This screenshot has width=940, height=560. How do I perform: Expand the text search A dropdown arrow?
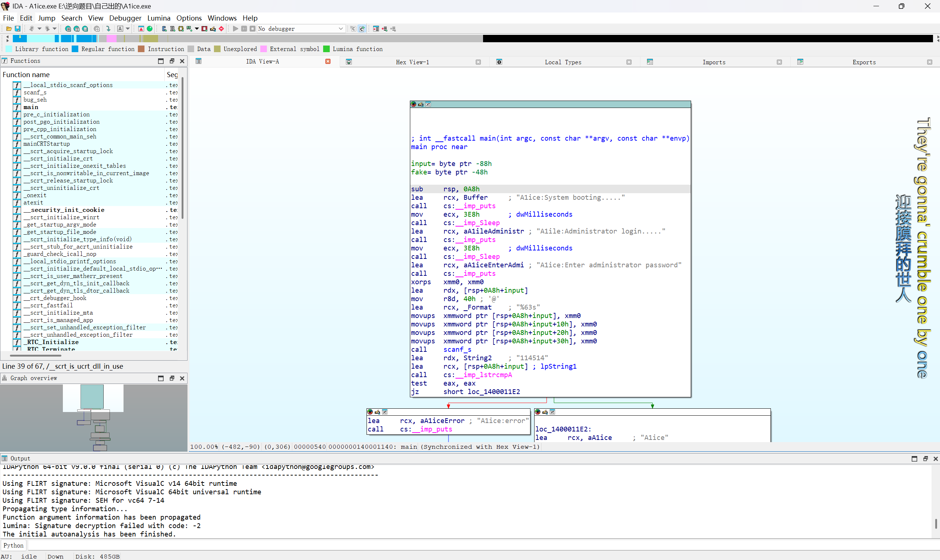pyautogui.click(x=128, y=29)
